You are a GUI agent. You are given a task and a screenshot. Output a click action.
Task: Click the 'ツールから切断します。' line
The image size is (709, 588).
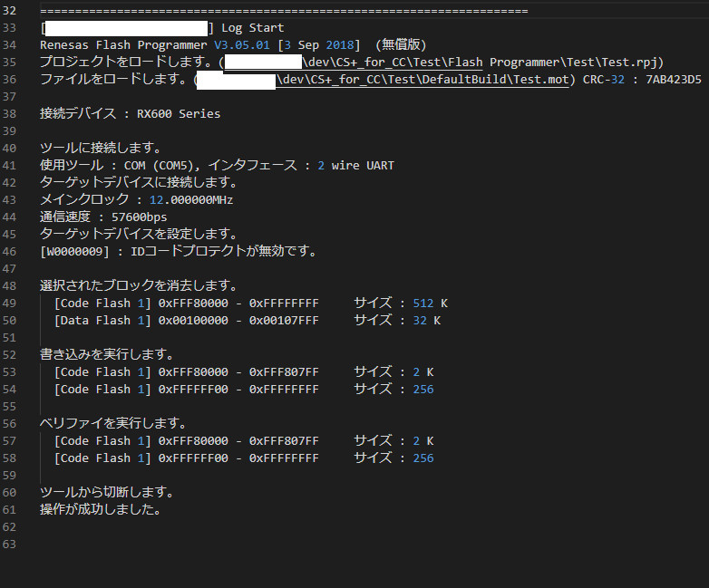pos(107,492)
